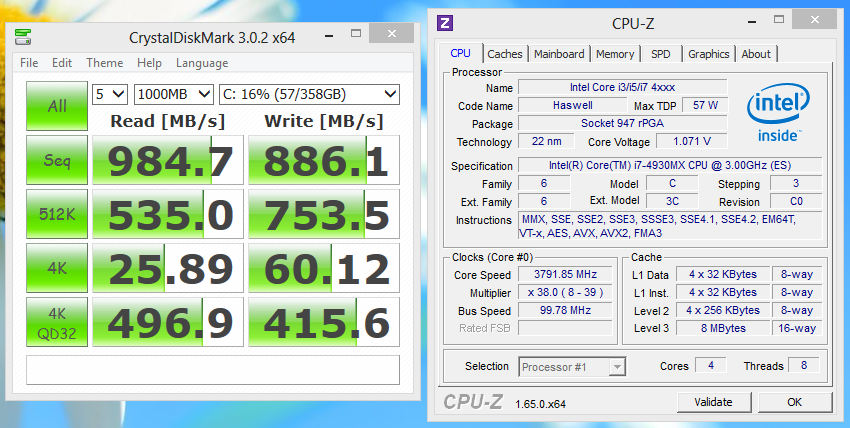
Task: Click the 512K write result 753.5
Action: 324,213
